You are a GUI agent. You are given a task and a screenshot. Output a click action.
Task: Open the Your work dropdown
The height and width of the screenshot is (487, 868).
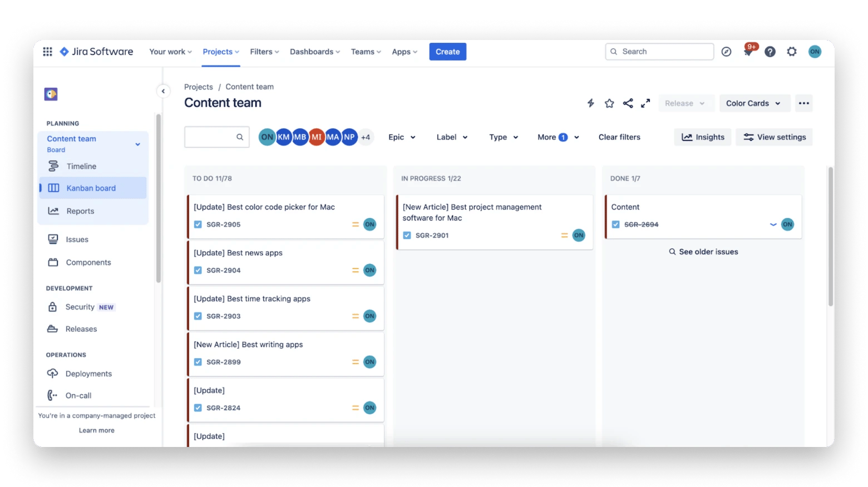coord(170,52)
